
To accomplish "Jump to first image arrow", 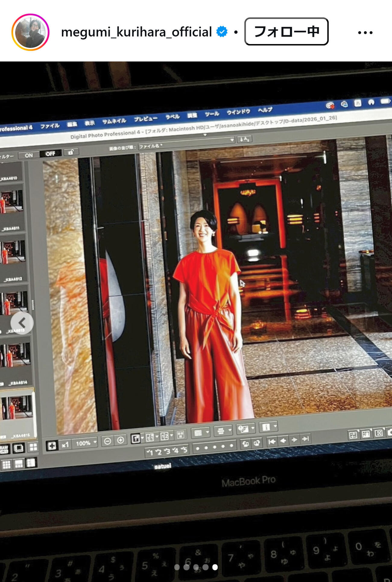I will (x=272, y=442).
